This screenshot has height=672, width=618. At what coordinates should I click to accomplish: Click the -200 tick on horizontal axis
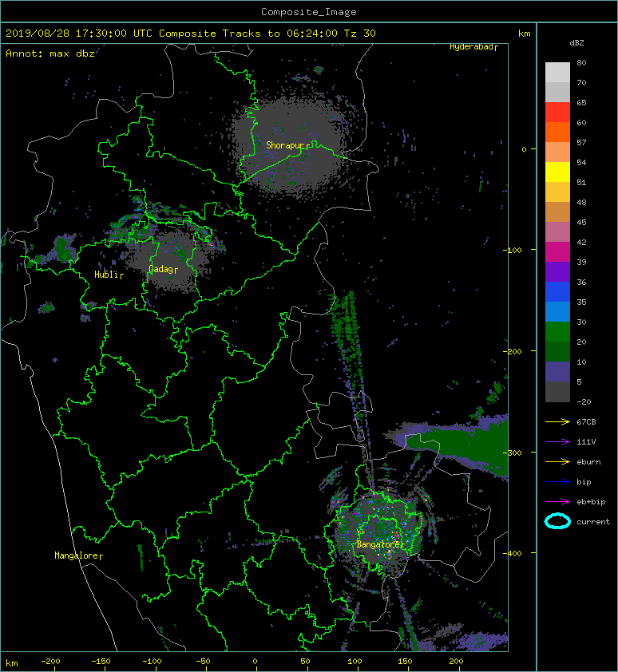tap(50, 662)
